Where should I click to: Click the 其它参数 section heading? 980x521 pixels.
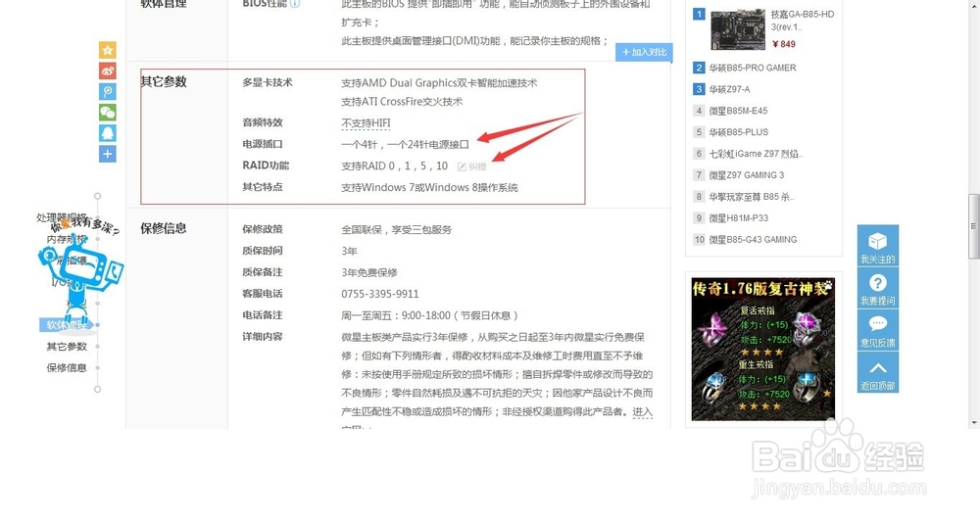point(164,82)
